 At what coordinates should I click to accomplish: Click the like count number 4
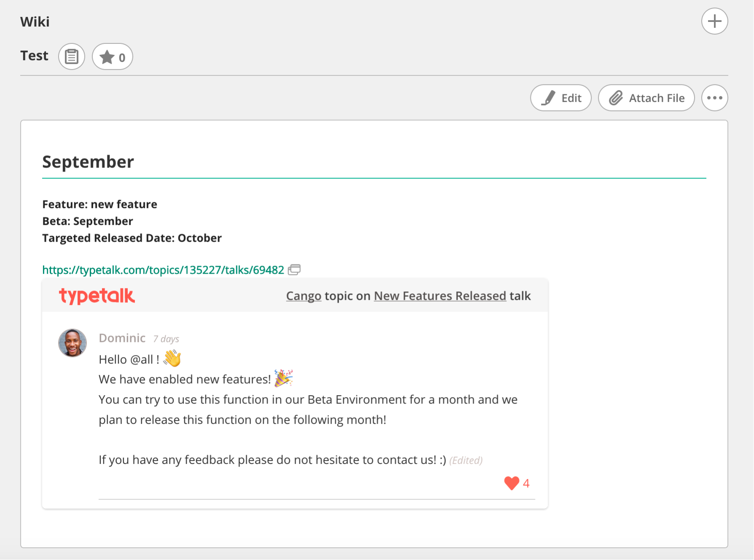(526, 483)
